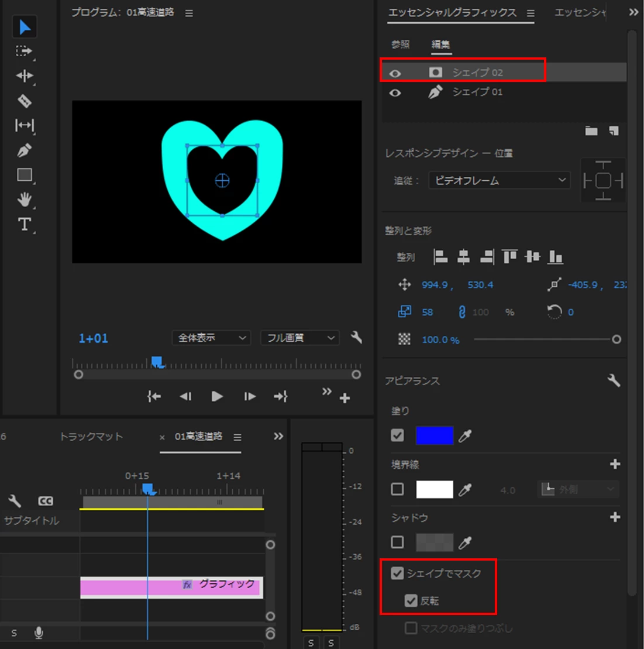This screenshot has height=649, width=644.
Task: Align vertical center icon
Action: [532, 257]
